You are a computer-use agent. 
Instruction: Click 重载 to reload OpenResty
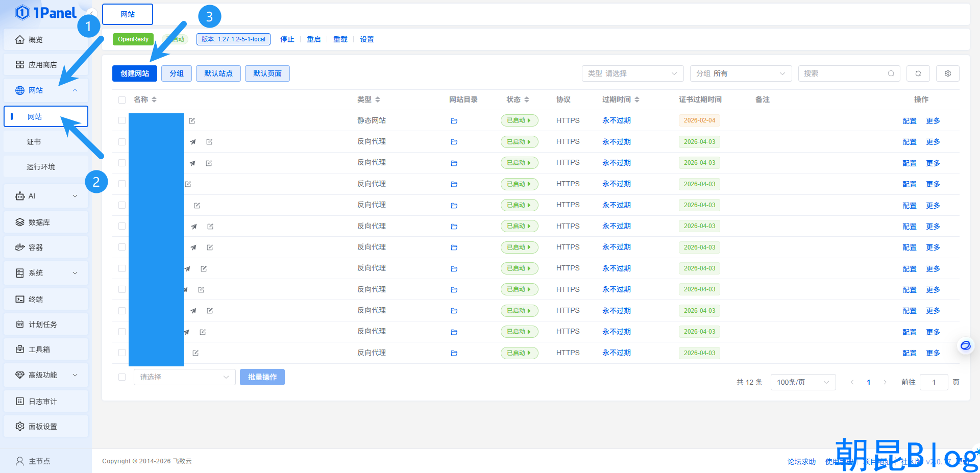[x=340, y=39]
